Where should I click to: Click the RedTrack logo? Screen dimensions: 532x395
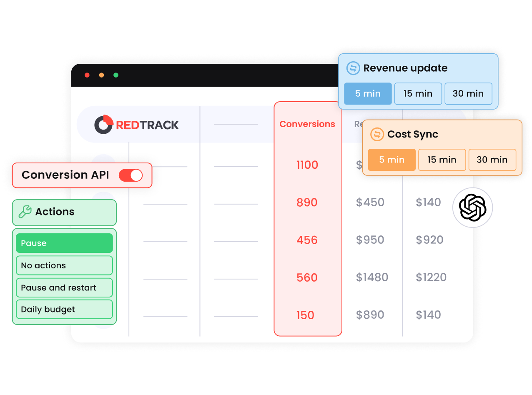[x=136, y=125]
